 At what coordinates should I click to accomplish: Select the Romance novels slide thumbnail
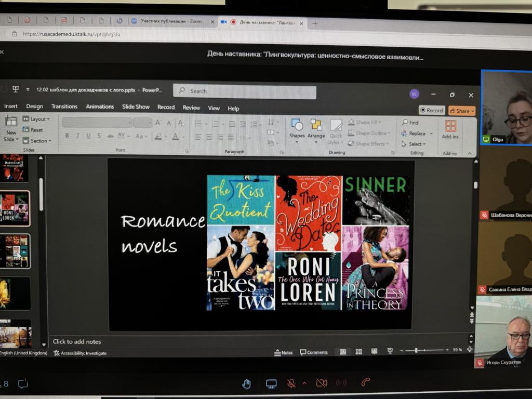click(15, 208)
